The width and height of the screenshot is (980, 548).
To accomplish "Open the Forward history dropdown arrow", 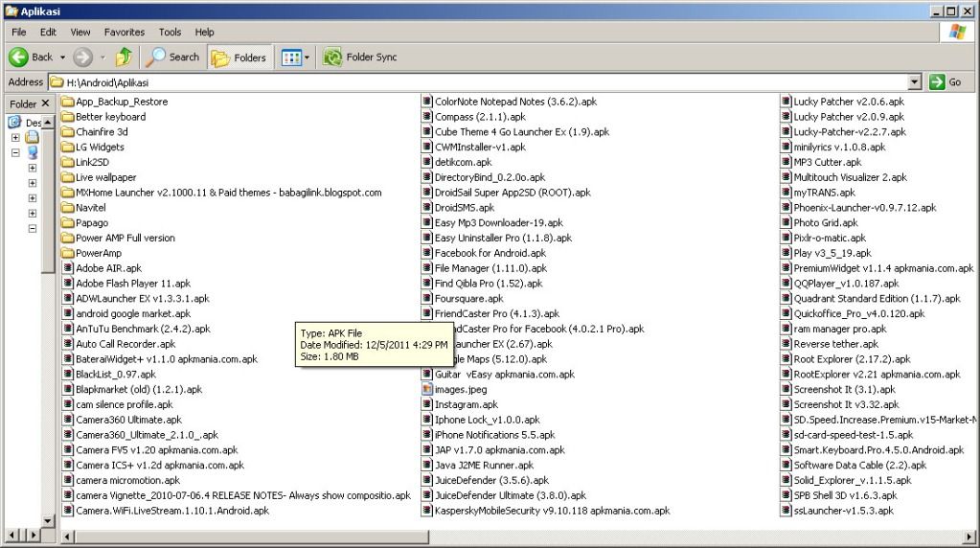I will pos(103,57).
